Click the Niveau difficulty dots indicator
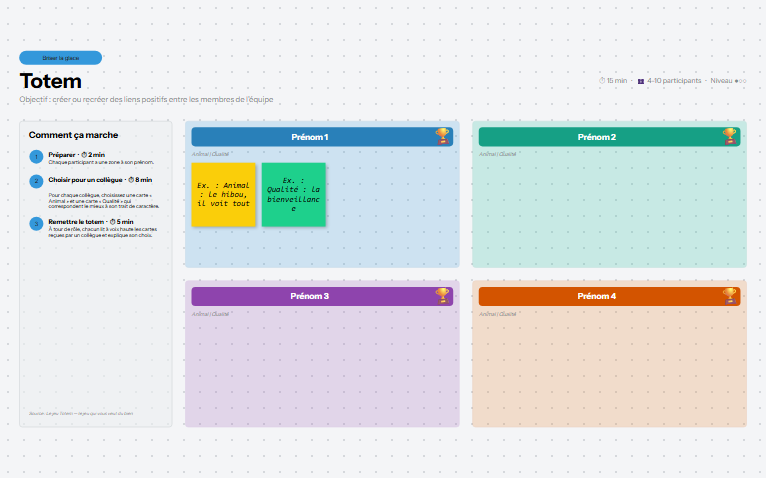The height and width of the screenshot is (478, 766). (740, 81)
